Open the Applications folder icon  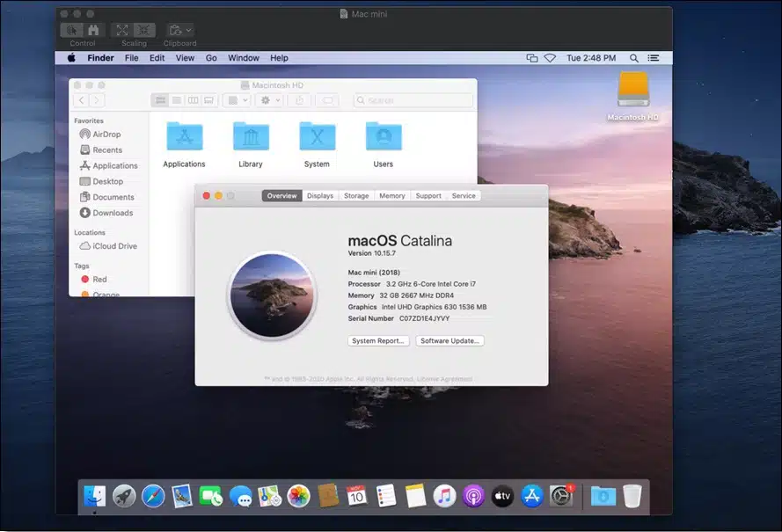pyautogui.click(x=184, y=136)
